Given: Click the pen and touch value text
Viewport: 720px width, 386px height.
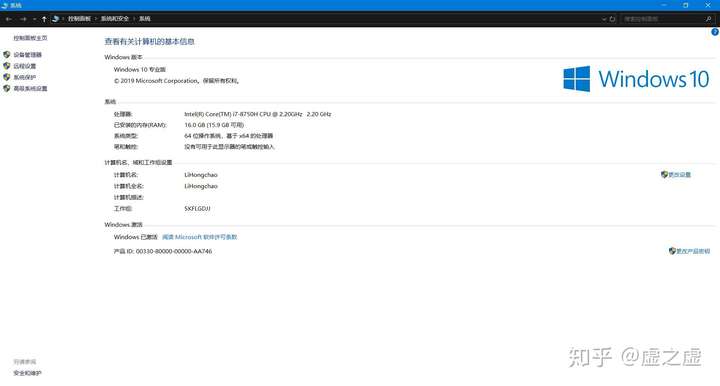Looking at the screenshot, I should click(x=230, y=147).
